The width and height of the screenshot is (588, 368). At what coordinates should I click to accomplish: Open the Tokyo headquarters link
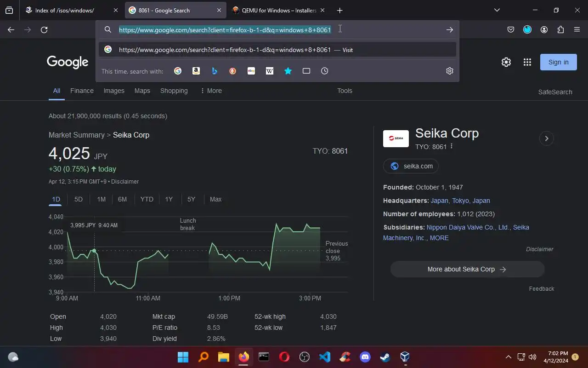460,201
